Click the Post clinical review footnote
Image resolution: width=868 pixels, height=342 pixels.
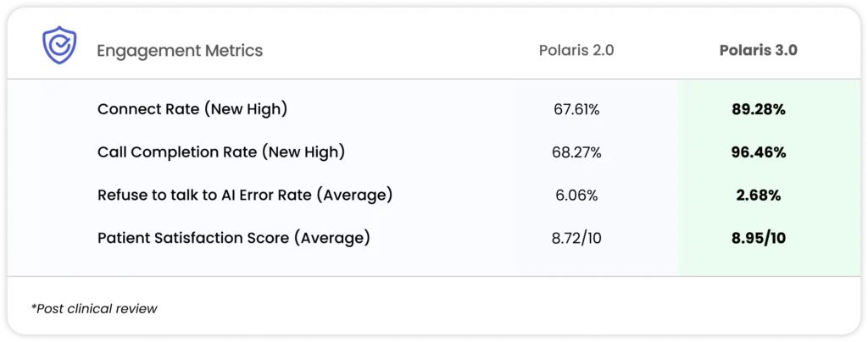pos(95,309)
